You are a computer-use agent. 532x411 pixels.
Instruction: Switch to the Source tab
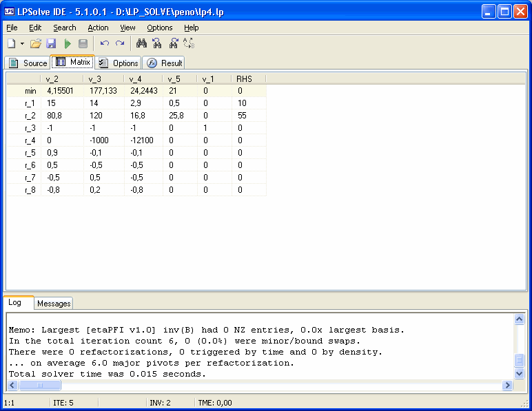[28, 63]
